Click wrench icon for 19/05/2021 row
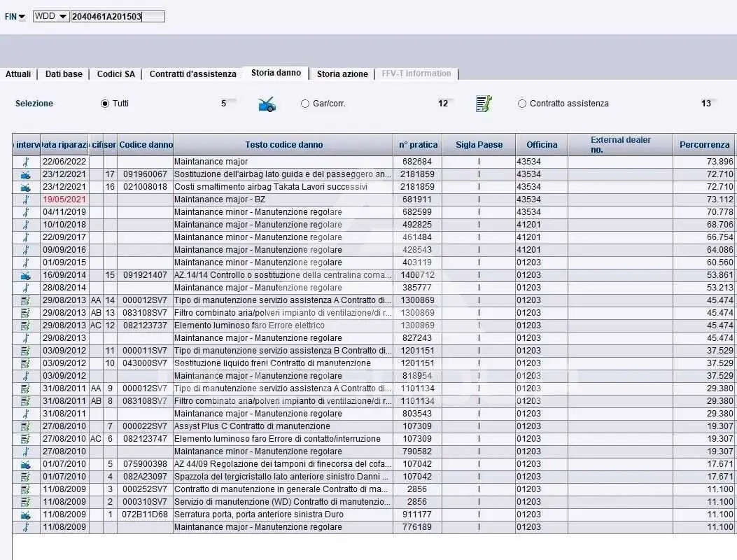Image resolution: width=737 pixels, height=560 pixels. 26,199
